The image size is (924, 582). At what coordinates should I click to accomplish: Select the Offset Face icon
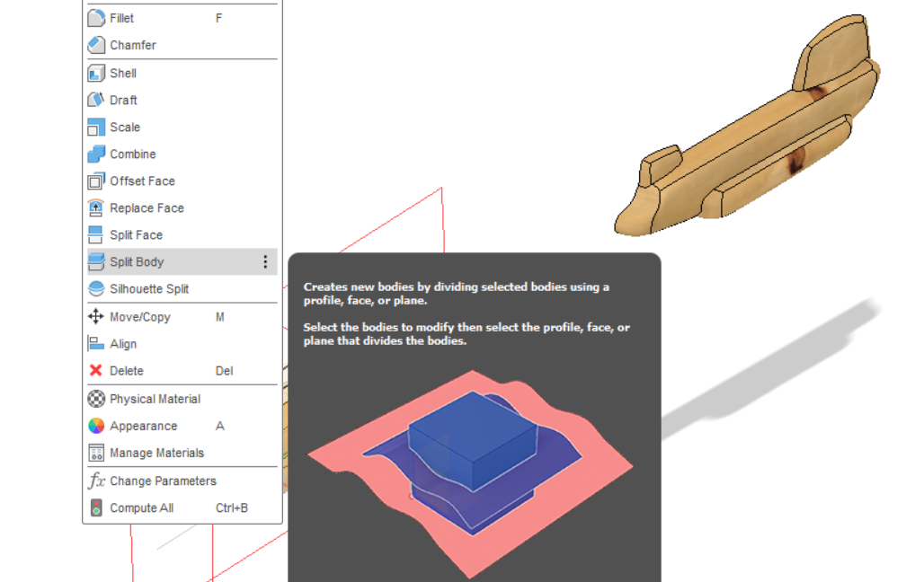(96, 181)
